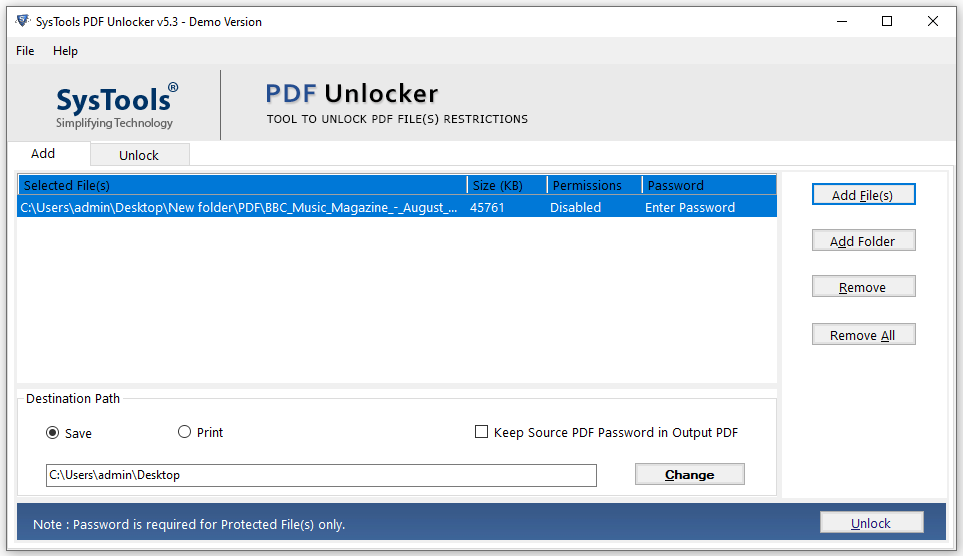Click the Add Folder button
963x556 pixels.
tap(863, 241)
